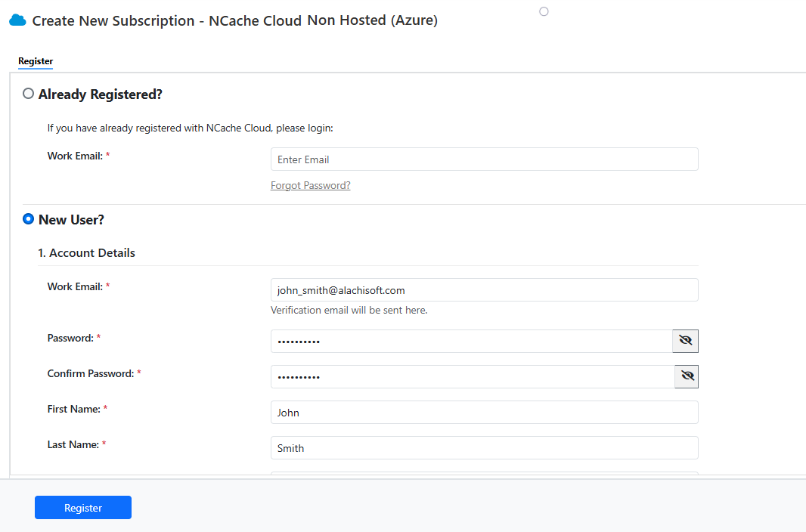Click the small circle at page top
The image size is (806, 532).
point(544,11)
